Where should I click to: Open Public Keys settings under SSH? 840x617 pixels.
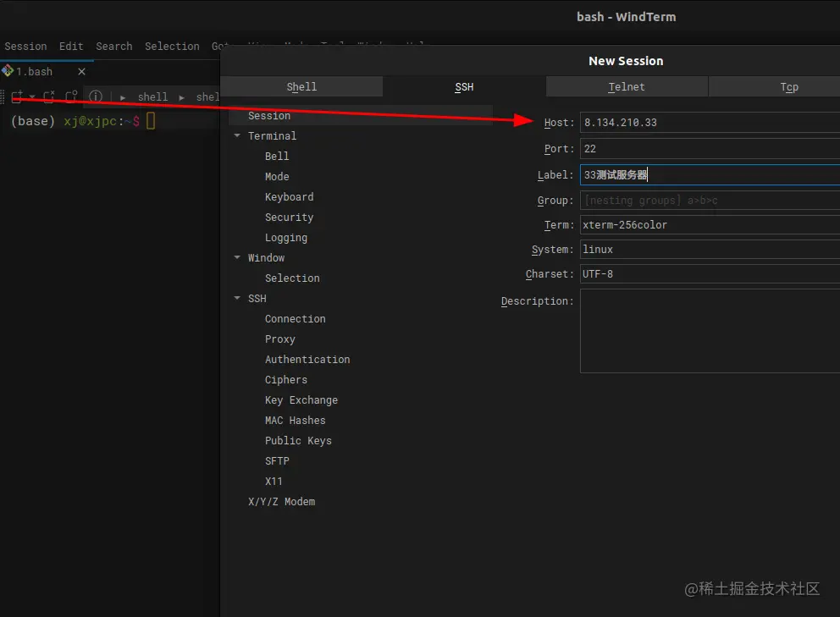(298, 441)
